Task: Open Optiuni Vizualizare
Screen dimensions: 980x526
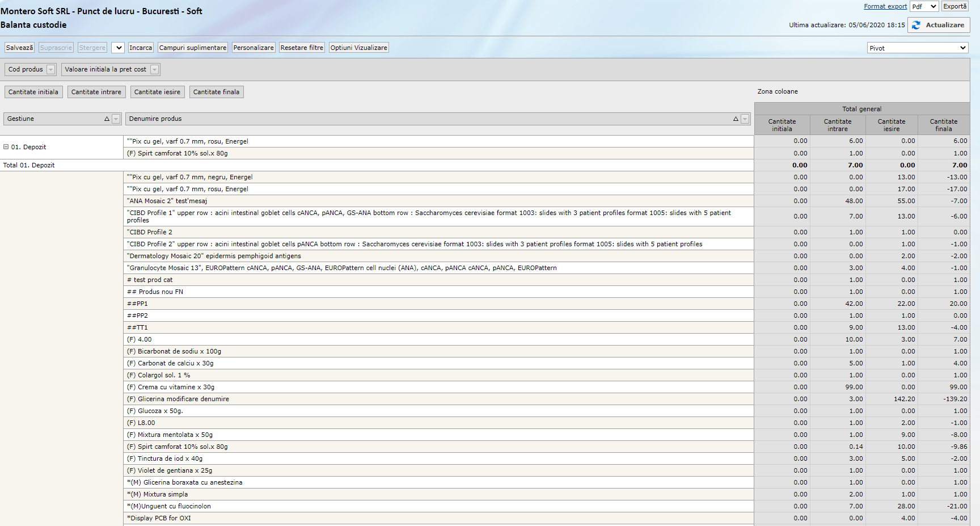Action: [359, 48]
